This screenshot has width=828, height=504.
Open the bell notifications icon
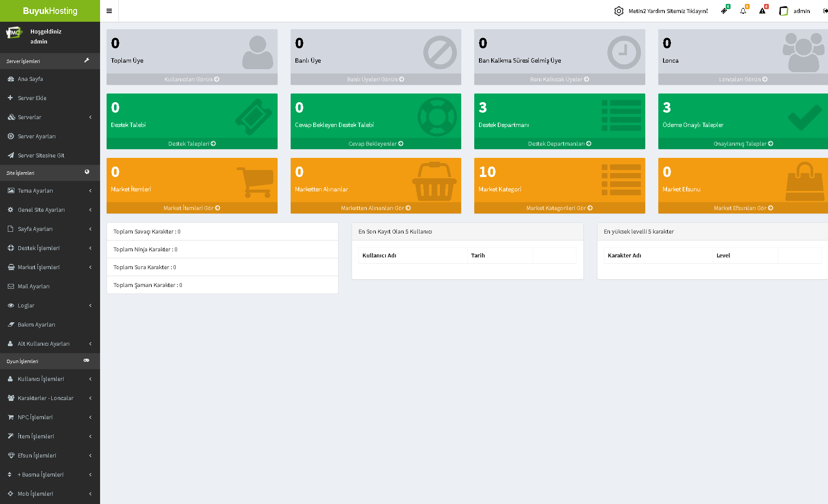pyautogui.click(x=743, y=11)
